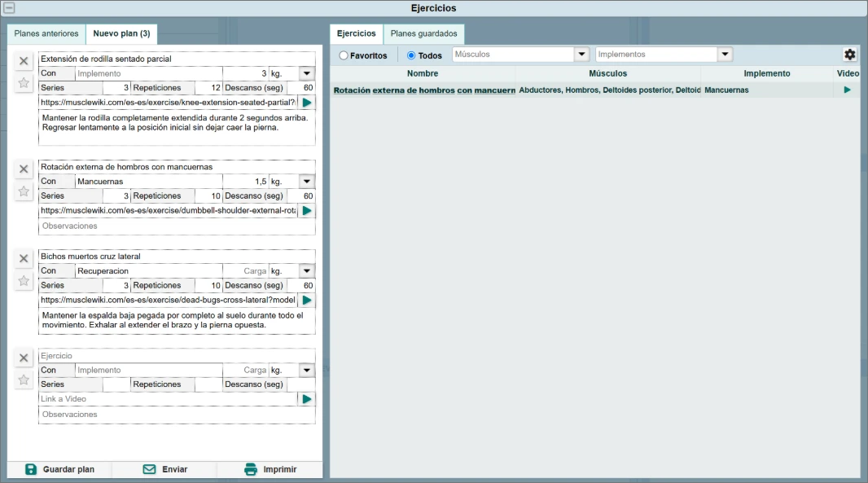This screenshot has height=483, width=868.
Task: Click the Guardar plan button
Action: [59, 469]
